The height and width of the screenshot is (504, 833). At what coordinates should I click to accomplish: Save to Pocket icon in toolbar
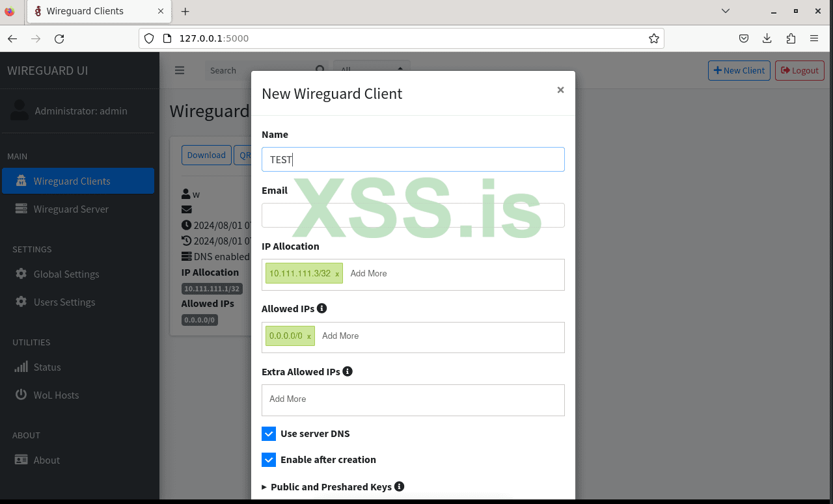[x=744, y=38]
